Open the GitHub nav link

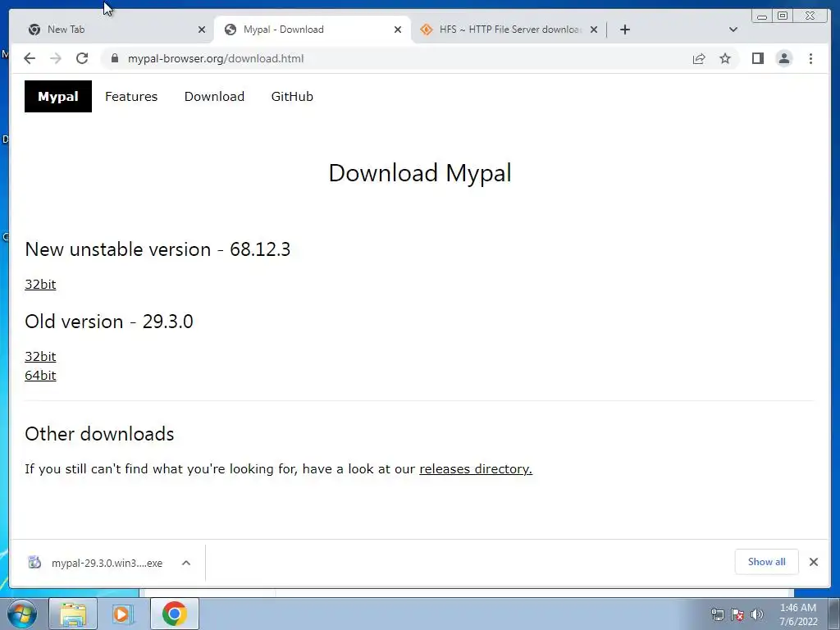[x=292, y=97]
